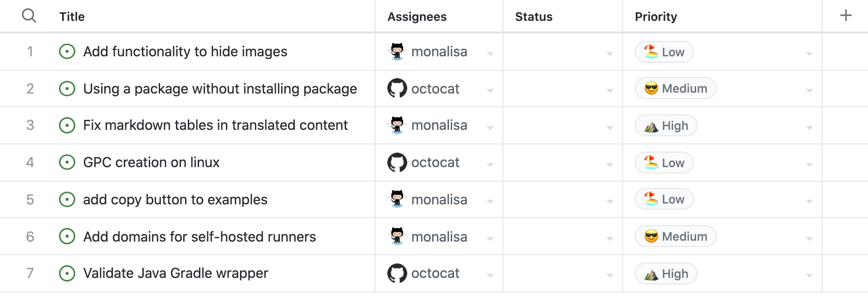868x297 pixels.
Task: Click the green open-issue icon beside "GPC creation on linux"
Action: click(x=67, y=162)
